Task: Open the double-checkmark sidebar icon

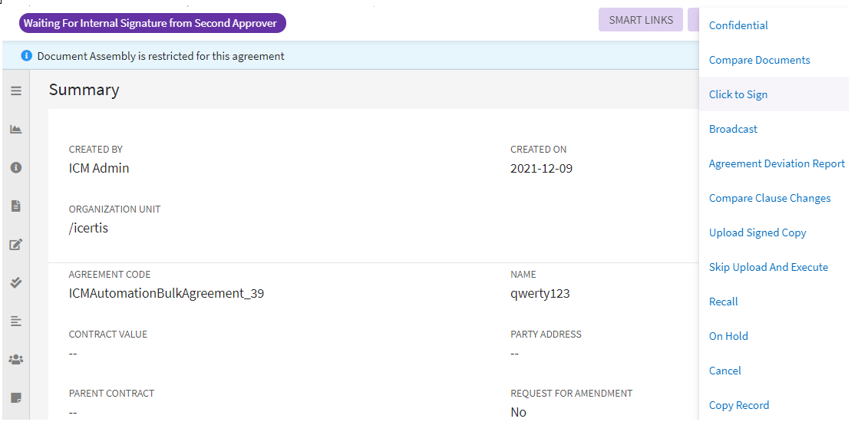Action: coord(15,282)
